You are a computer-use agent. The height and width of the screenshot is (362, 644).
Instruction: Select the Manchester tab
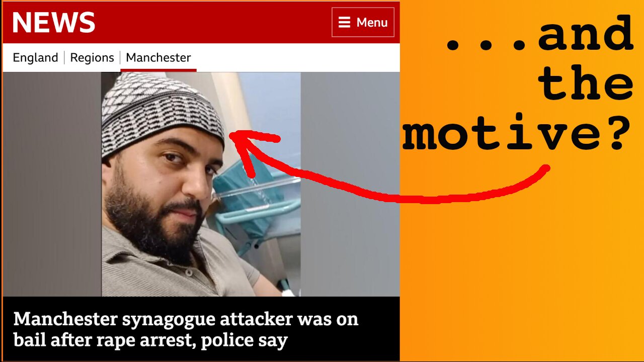click(x=158, y=57)
